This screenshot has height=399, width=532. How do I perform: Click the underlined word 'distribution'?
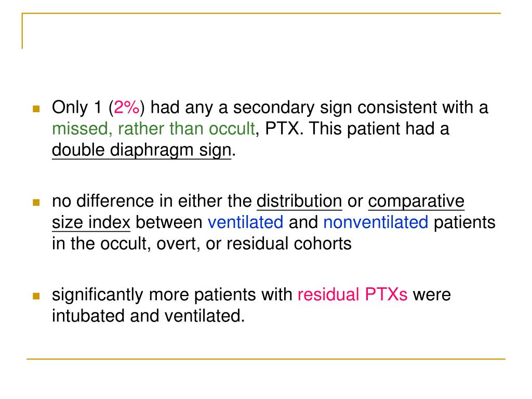299,201
